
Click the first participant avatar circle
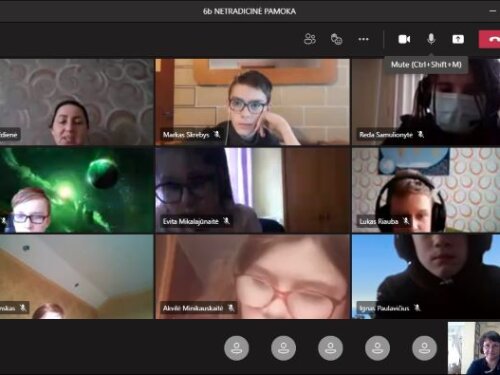point(236,348)
